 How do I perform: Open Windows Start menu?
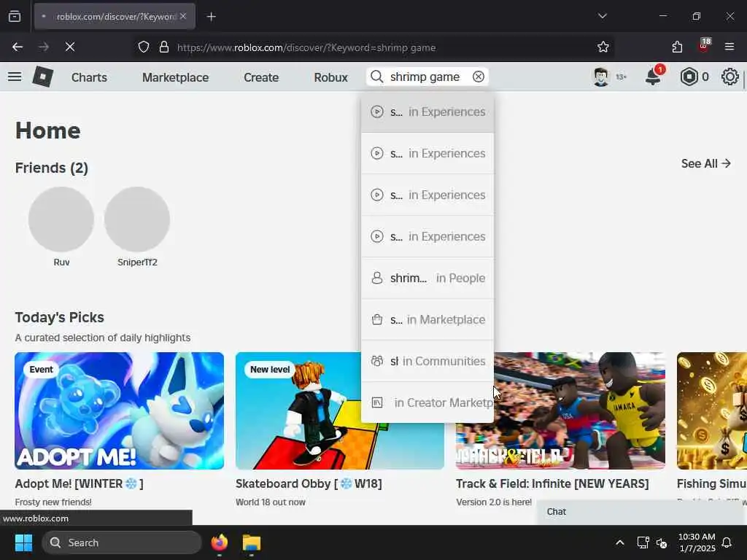click(23, 542)
